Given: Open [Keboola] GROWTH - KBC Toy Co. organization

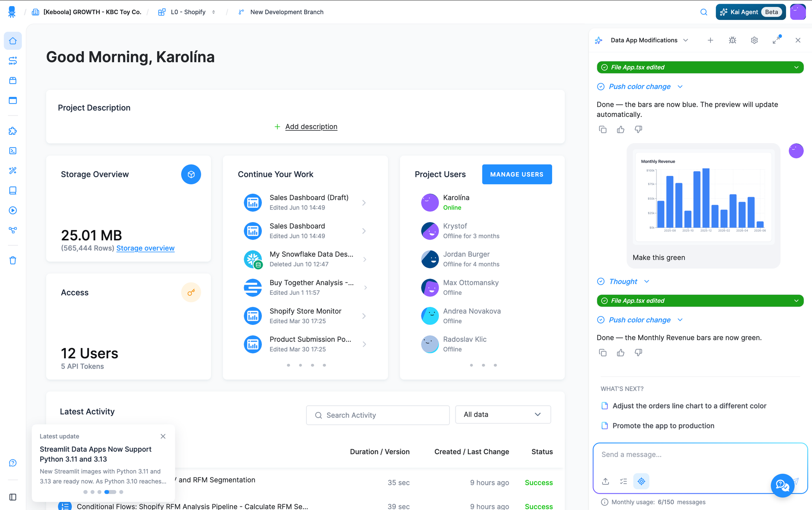Looking at the screenshot, I should click(87, 12).
